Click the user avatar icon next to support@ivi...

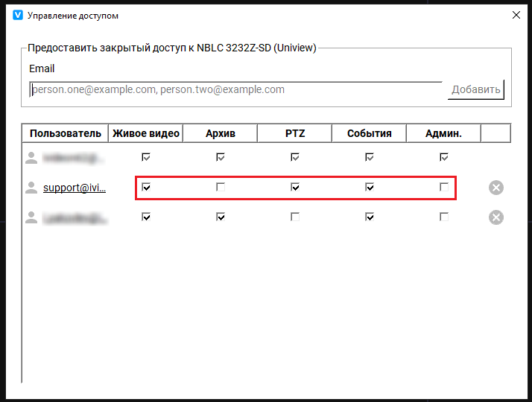[x=31, y=188]
